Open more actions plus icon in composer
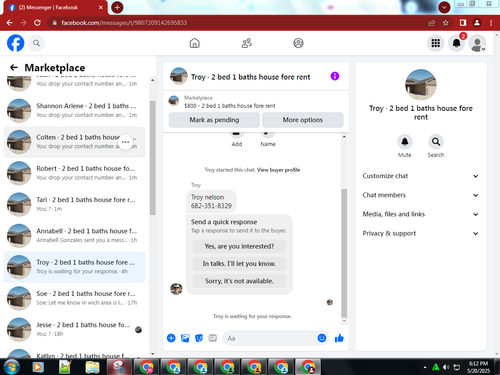The image size is (500, 375). click(x=171, y=338)
